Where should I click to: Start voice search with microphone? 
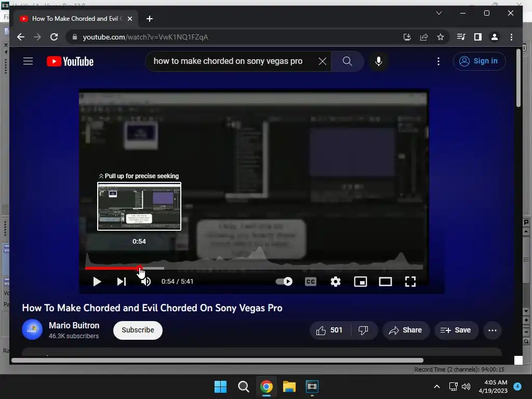379,61
